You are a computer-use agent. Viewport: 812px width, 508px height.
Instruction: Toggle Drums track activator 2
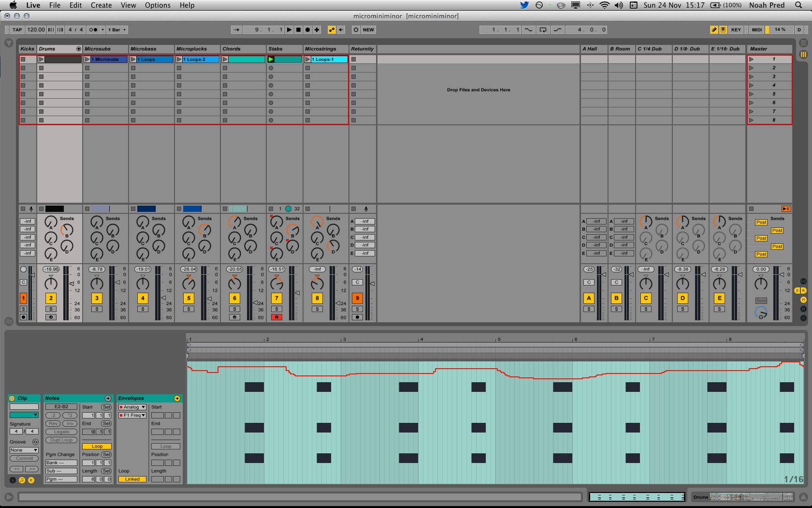(51, 298)
